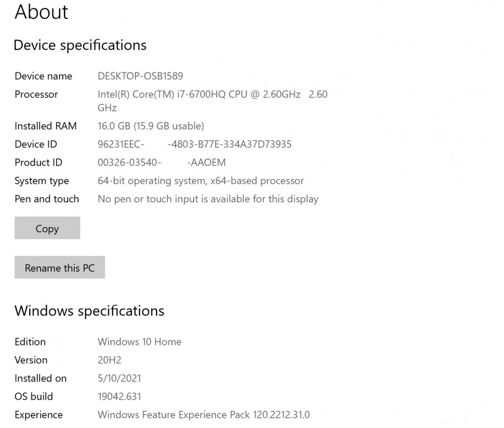Click the Edition label
504x428 pixels.
point(30,342)
